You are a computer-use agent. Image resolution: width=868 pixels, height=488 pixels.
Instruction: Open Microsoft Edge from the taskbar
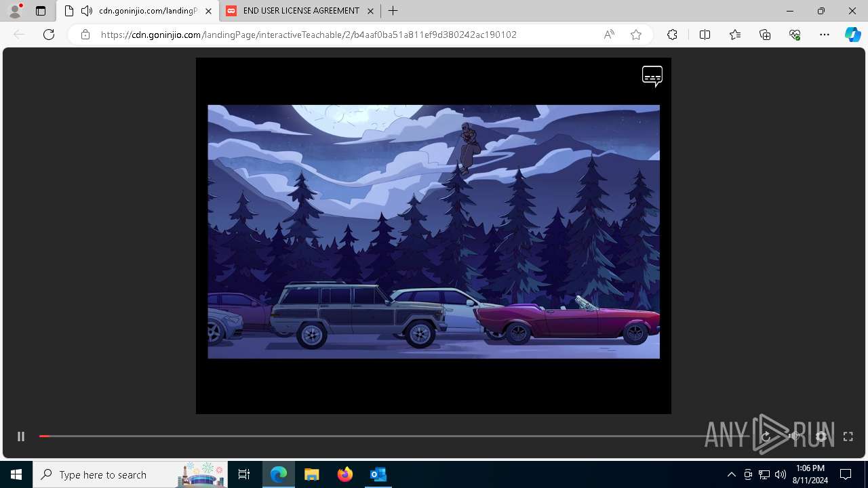pyautogui.click(x=279, y=474)
